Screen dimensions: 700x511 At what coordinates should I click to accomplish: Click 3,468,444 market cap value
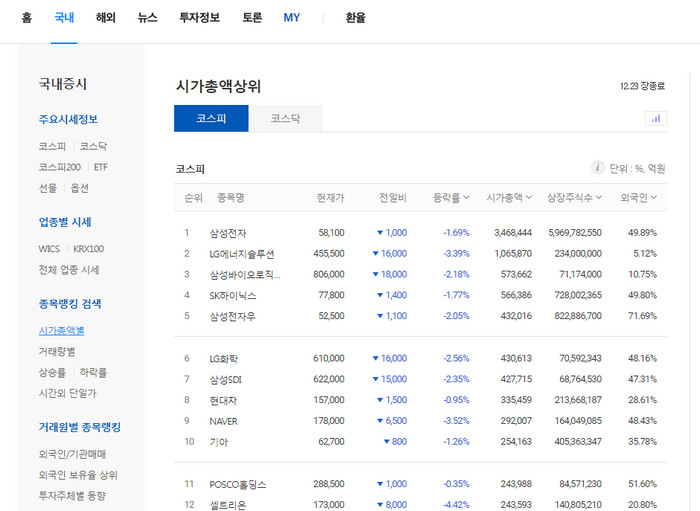pos(513,233)
